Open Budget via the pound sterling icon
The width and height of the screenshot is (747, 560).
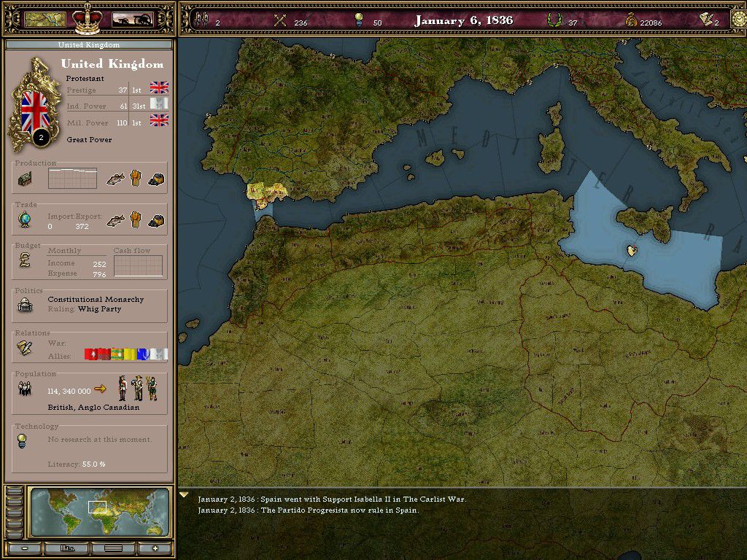[x=25, y=260]
